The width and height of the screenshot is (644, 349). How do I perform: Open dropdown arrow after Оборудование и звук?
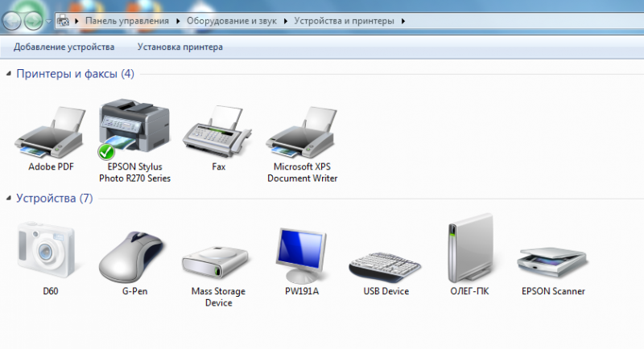pos(286,21)
